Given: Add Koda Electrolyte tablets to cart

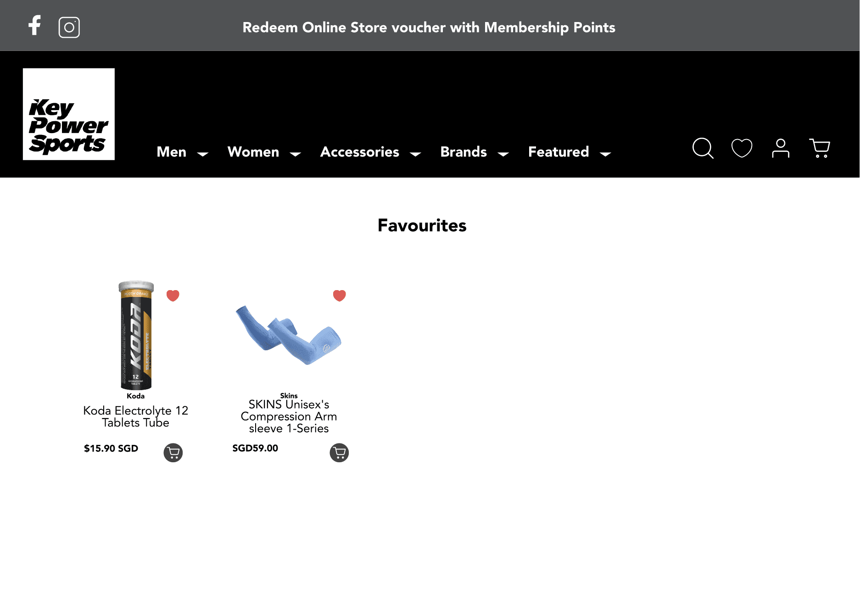Looking at the screenshot, I should (x=173, y=453).
